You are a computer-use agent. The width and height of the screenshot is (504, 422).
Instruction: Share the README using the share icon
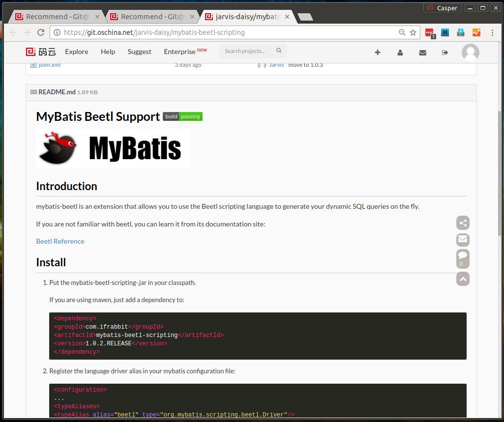pyautogui.click(x=462, y=223)
